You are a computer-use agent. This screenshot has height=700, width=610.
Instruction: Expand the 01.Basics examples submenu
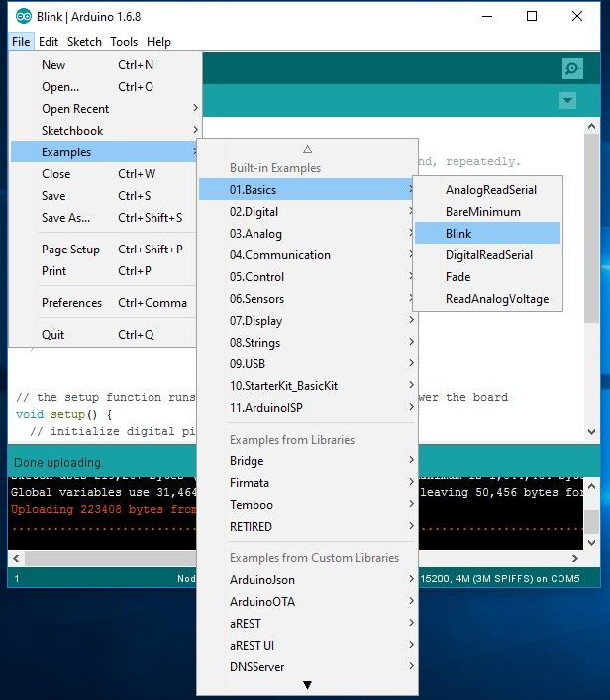click(x=307, y=190)
